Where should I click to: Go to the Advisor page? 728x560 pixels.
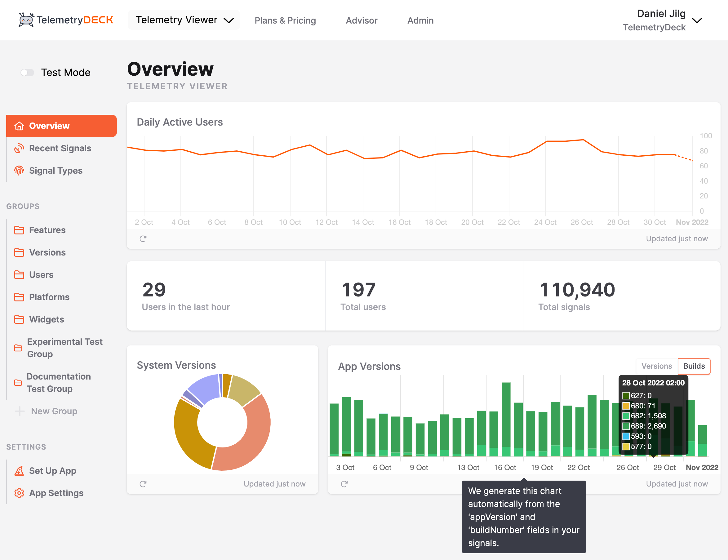[361, 20]
